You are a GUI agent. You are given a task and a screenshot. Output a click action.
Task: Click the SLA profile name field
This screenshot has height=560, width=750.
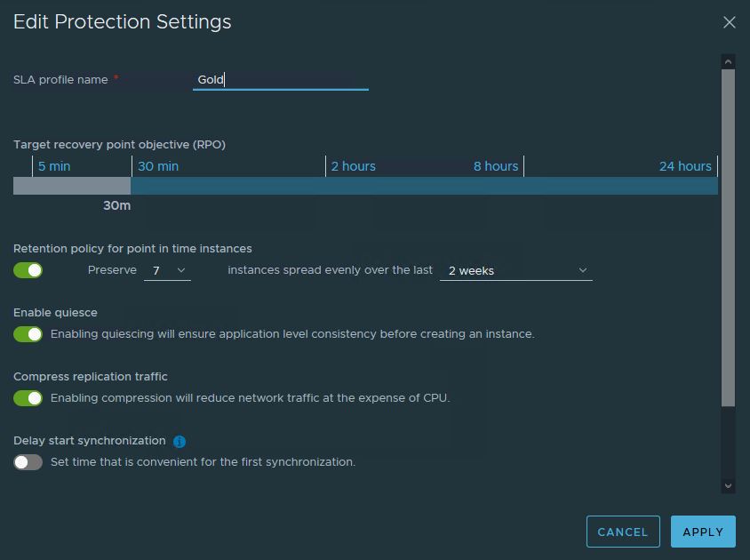click(x=280, y=80)
